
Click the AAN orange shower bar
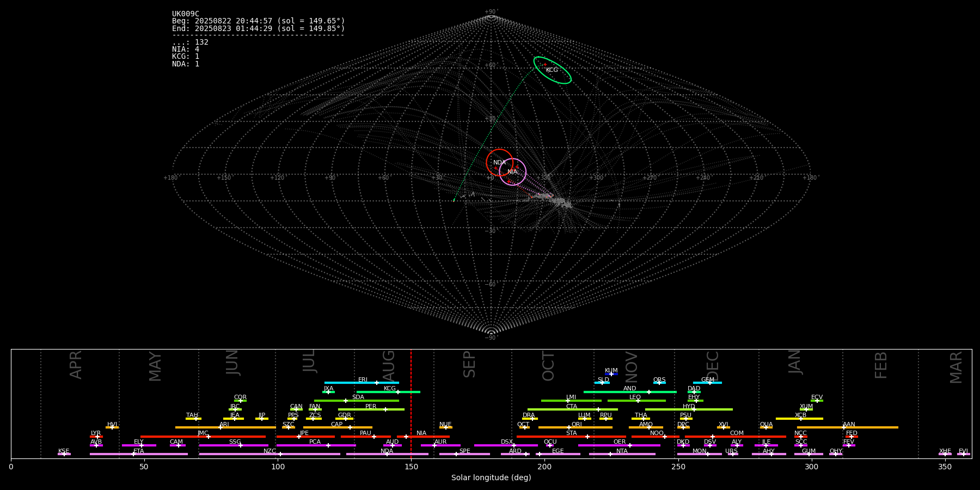(848, 427)
